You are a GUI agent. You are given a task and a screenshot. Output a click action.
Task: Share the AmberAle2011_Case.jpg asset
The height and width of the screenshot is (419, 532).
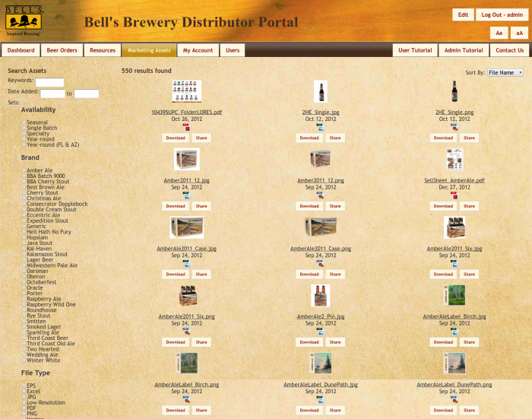pos(201,274)
